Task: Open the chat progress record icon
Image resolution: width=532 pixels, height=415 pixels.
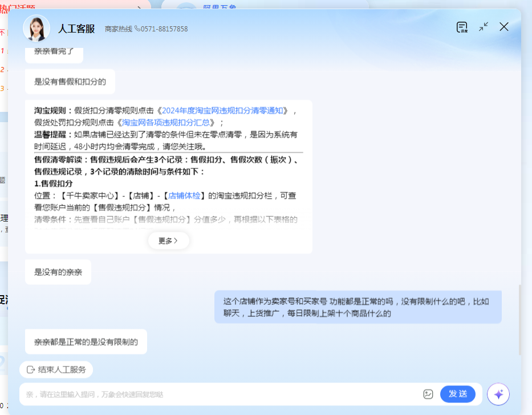Action: pyautogui.click(x=462, y=27)
